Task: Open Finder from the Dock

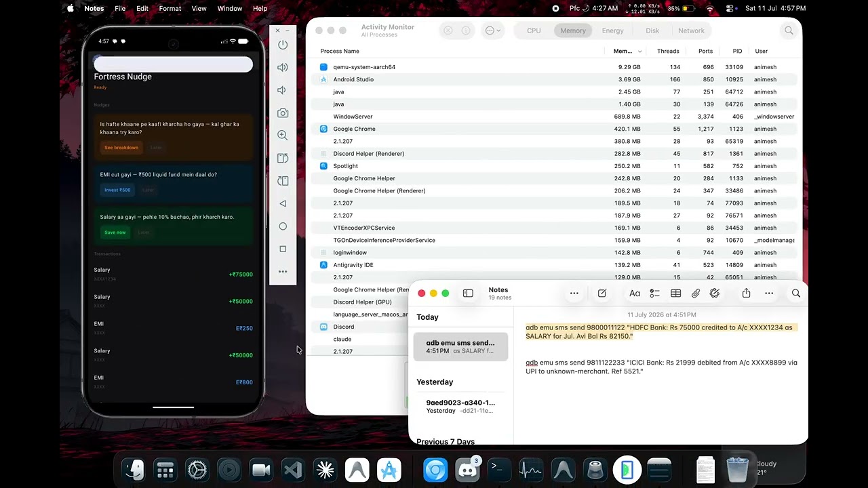Action: [x=134, y=470]
